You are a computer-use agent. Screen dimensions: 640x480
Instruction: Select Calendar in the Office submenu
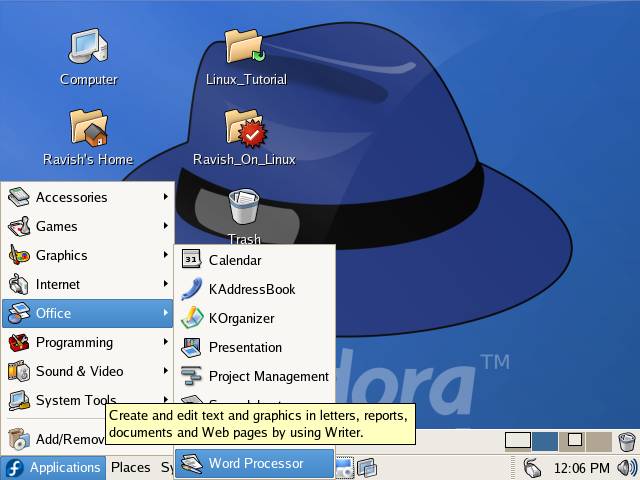234,260
